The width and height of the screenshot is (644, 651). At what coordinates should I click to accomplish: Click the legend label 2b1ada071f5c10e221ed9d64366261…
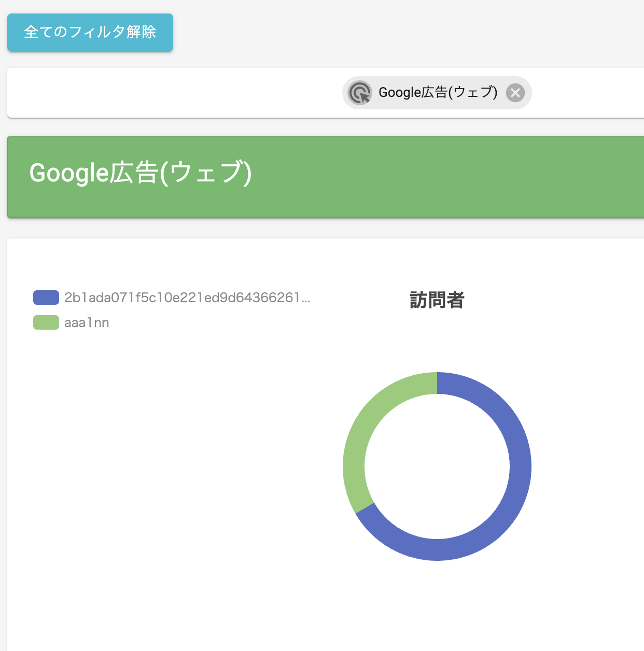[187, 298]
